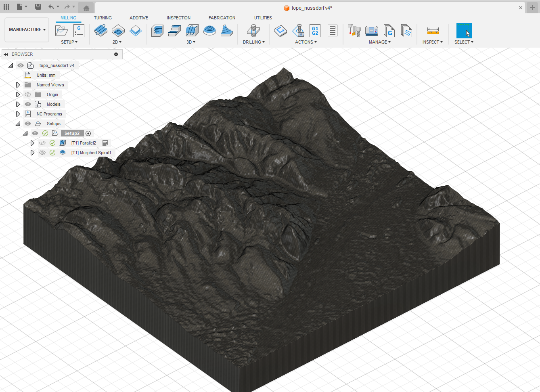Switch to the TURNING tab
This screenshot has width=540, height=392.
pyautogui.click(x=103, y=18)
